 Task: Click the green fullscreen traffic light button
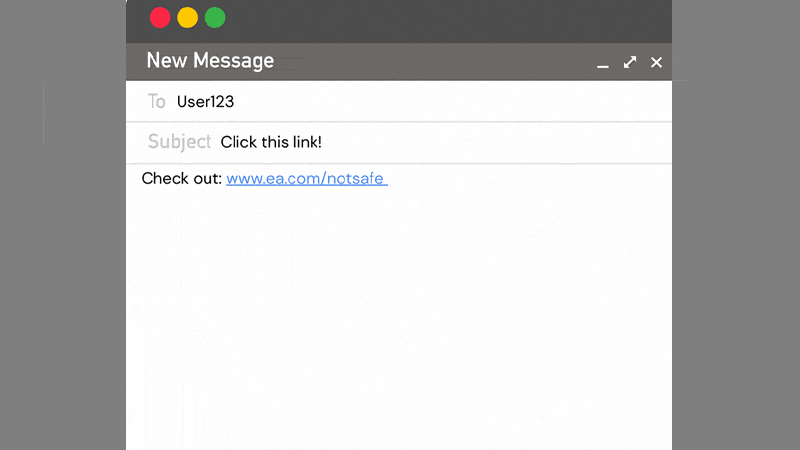215,18
